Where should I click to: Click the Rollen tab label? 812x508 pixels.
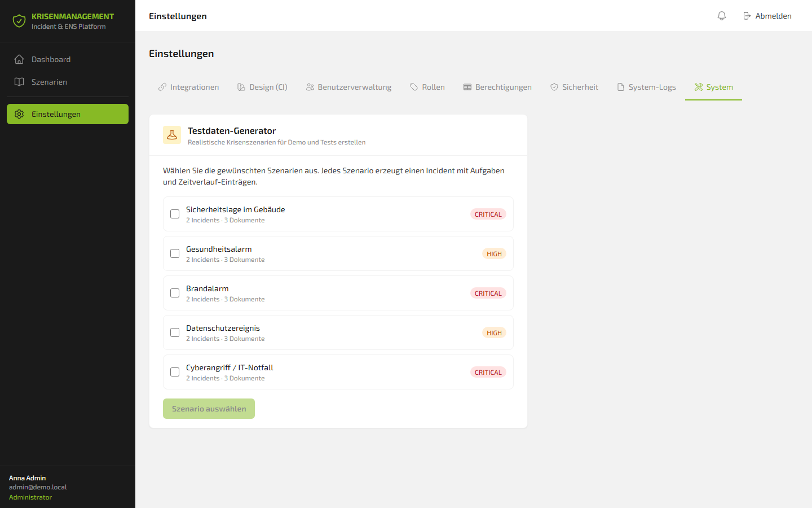[x=433, y=87]
